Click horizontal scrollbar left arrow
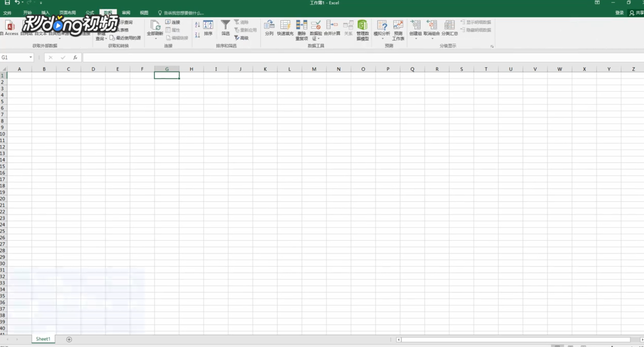The image size is (644, 347). tap(398, 339)
